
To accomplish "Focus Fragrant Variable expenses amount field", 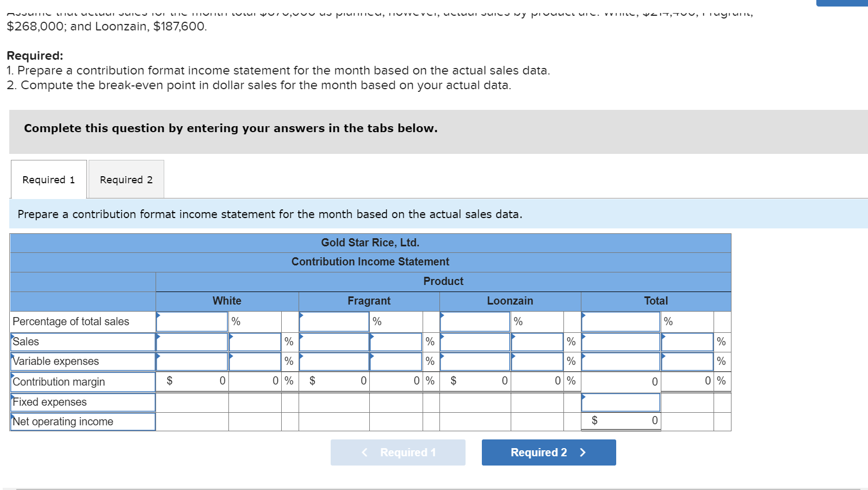I will coord(334,362).
